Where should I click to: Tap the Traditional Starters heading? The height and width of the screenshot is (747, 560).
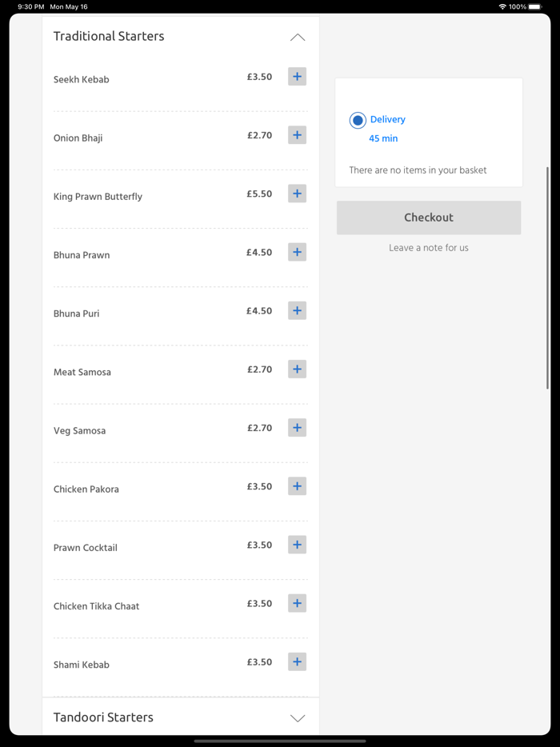pyautogui.click(x=109, y=36)
